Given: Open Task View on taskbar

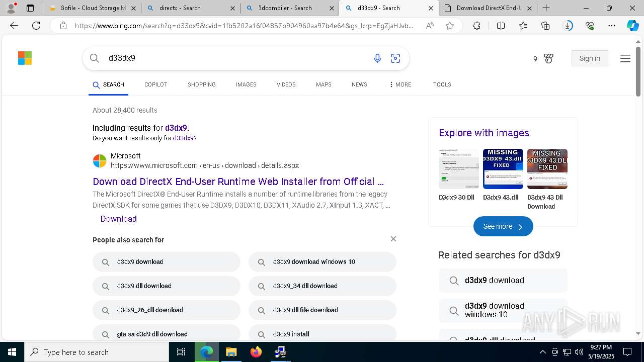Looking at the screenshot, I should (181, 352).
